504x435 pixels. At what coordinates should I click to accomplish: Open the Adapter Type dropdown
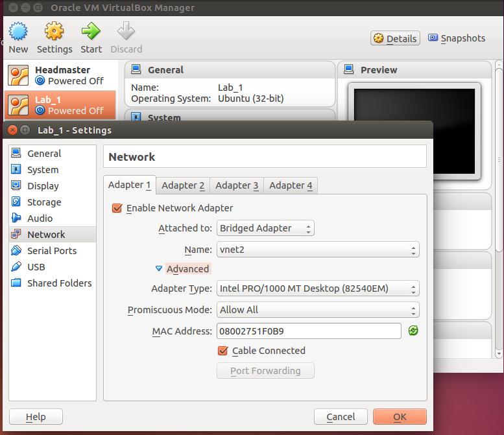click(318, 288)
